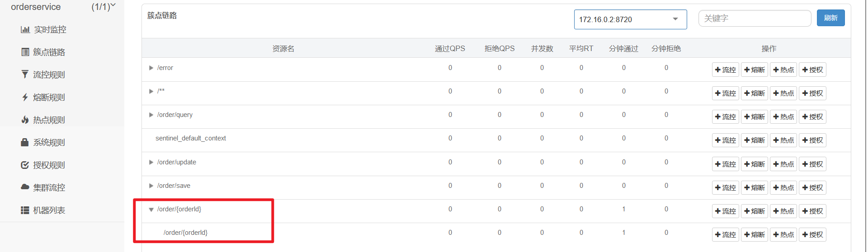Click the 分钟通过 column header
868x252 pixels.
[624, 48]
